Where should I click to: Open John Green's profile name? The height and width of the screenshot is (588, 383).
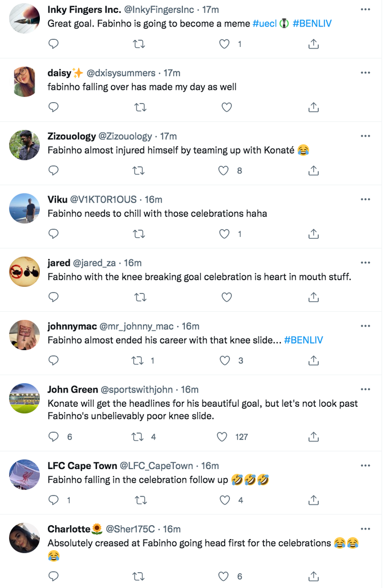click(73, 389)
